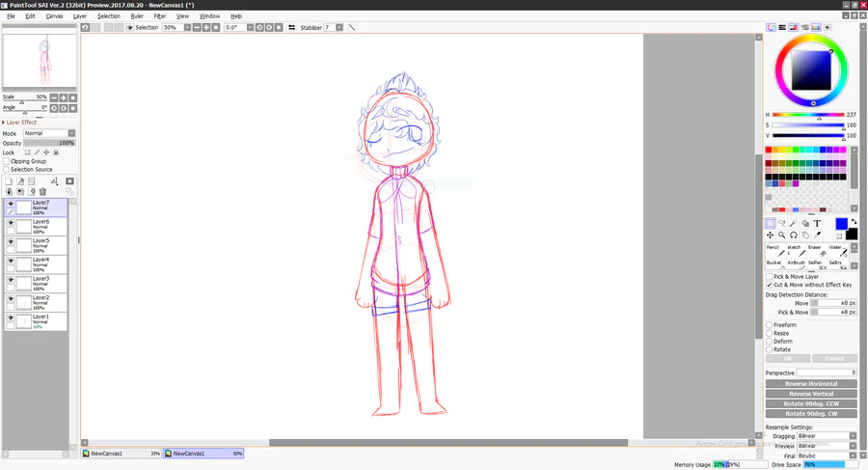Toggle the RGB slider panel icon

coord(782,27)
